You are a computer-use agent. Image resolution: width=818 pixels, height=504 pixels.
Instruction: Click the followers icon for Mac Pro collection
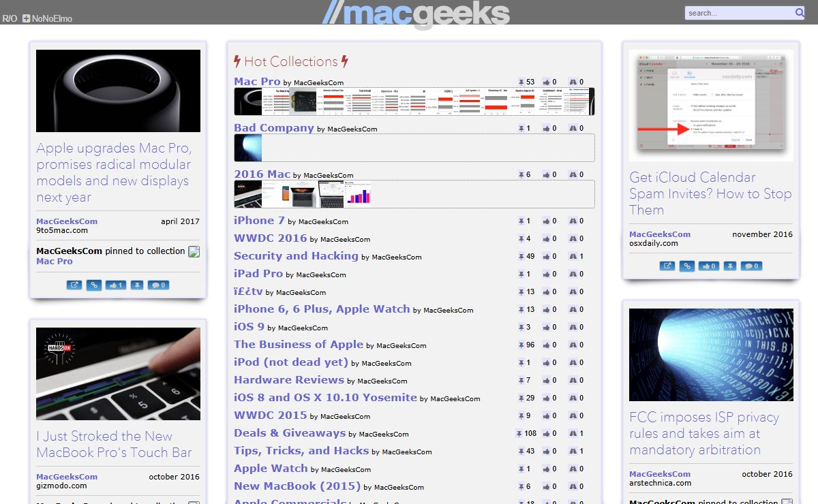573,82
